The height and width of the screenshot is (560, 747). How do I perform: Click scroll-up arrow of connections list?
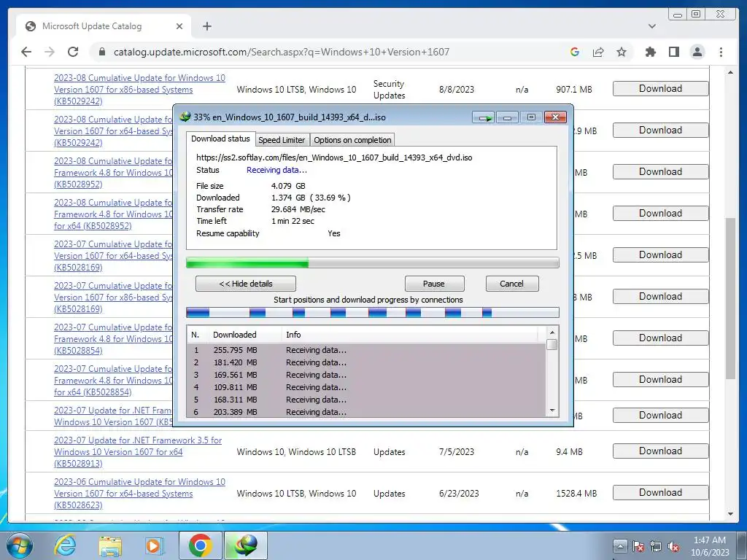[552, 332]
